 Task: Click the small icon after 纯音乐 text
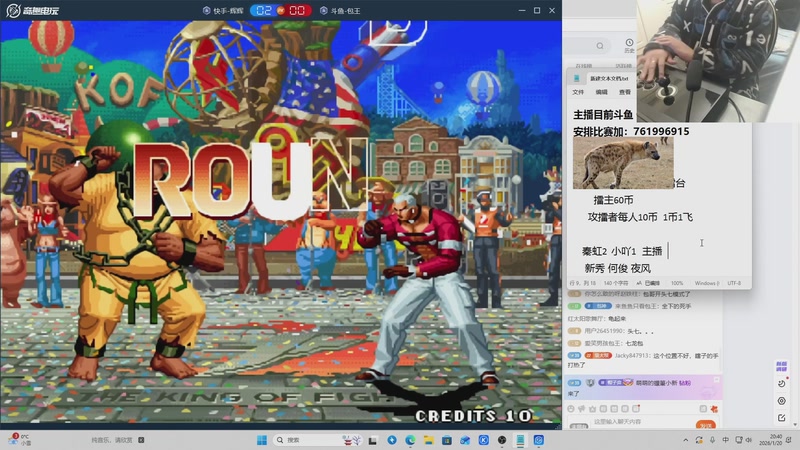(141, 440)
